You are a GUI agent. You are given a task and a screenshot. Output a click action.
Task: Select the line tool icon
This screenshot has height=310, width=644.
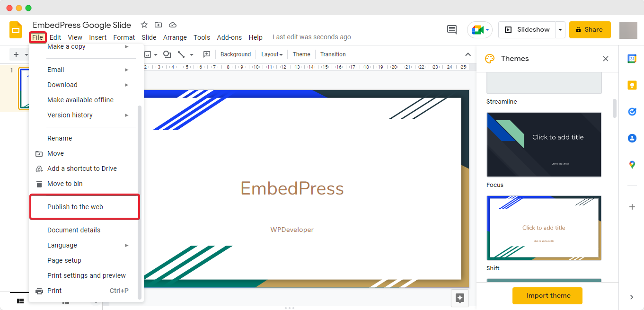coord(181,54)
